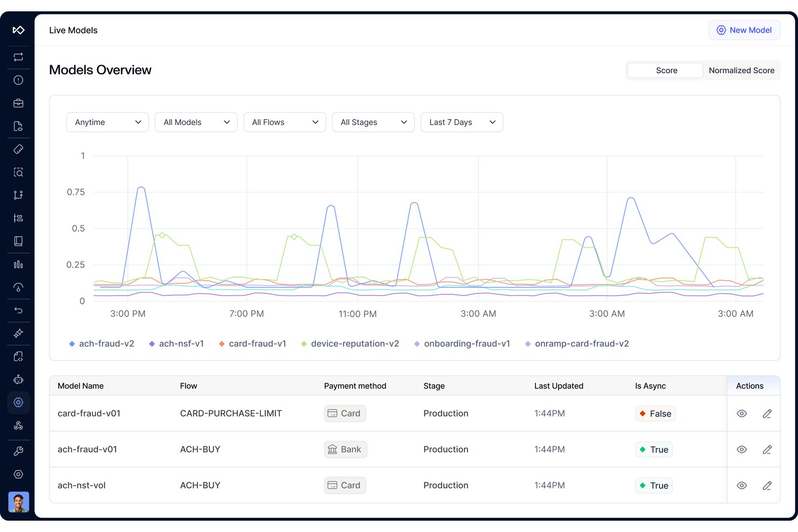Open the sparkles sidebar icon
Screen dimensions: 798x532
point(18,333)
